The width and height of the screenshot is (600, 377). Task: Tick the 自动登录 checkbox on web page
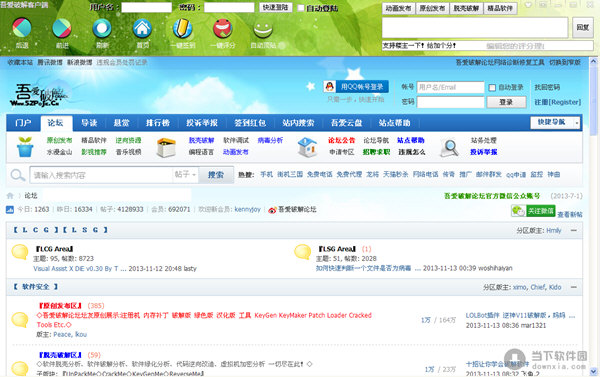click(492, 88)
